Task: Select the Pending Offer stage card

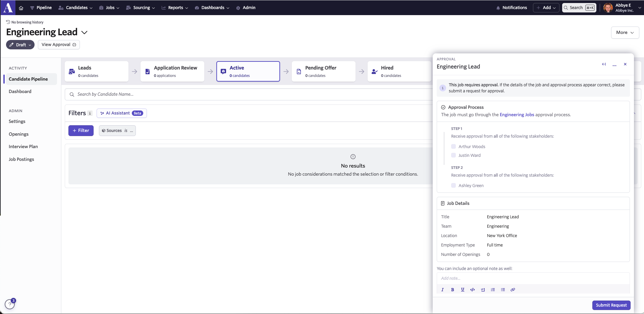Action: (x=324, y=71)
